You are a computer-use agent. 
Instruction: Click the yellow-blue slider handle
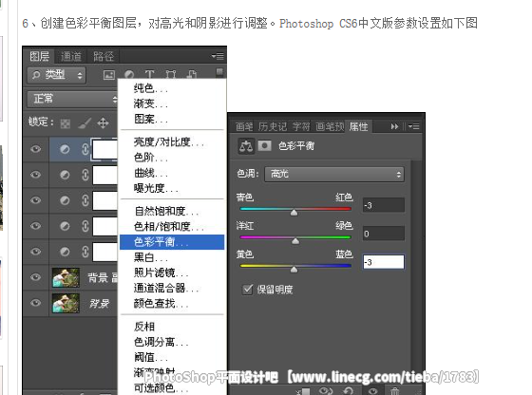point(294,269)
